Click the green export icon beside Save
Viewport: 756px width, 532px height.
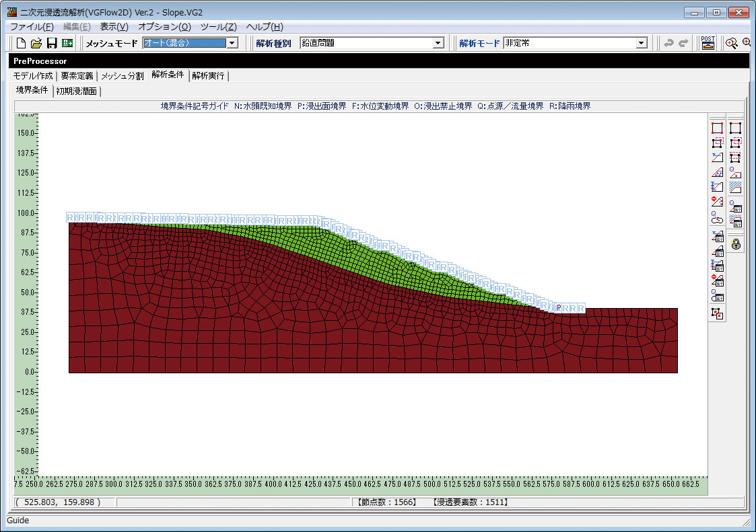click(67, 43)
